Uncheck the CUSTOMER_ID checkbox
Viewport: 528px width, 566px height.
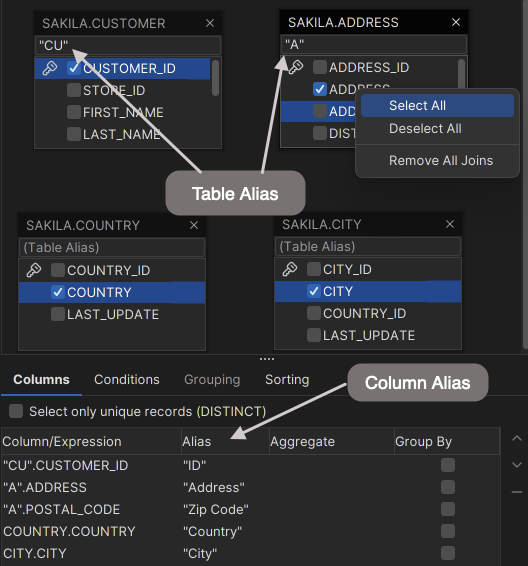(74, 68)
